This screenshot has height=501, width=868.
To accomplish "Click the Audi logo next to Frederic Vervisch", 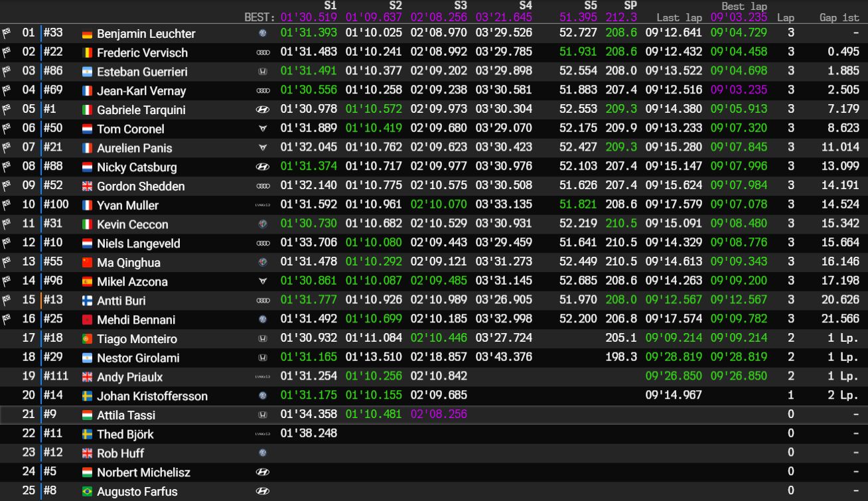I will (263, 52).
